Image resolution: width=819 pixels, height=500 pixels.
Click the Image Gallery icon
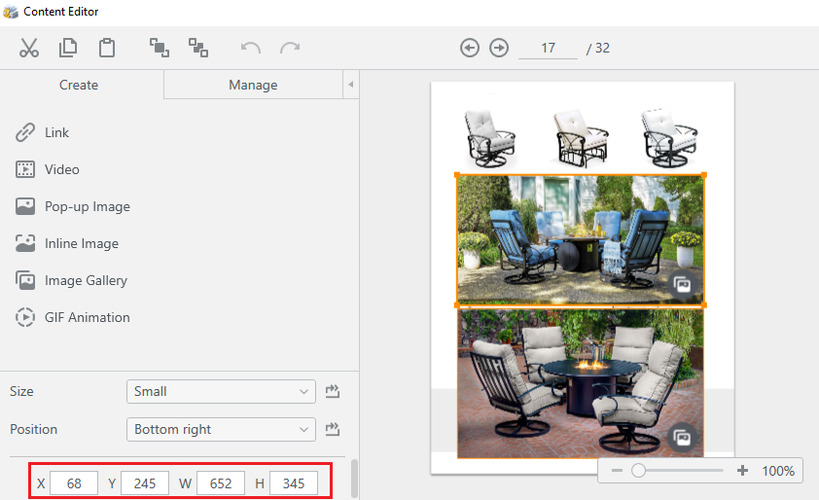coord(25,281)
